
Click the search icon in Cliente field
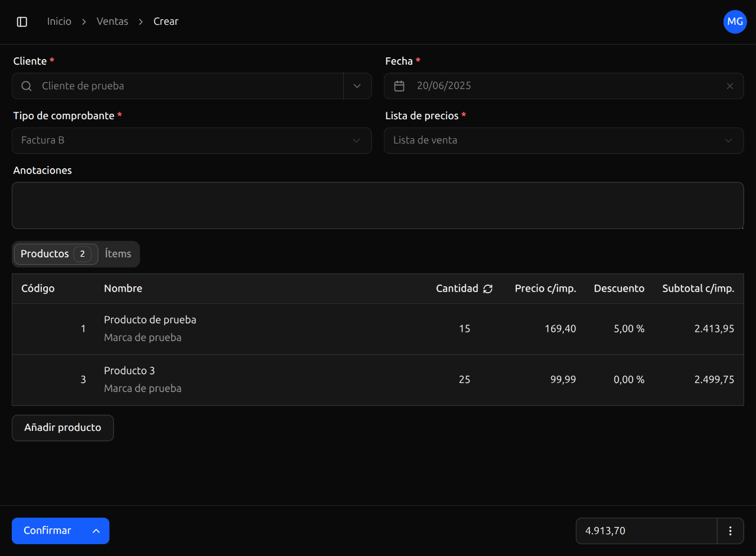(27, 86)
